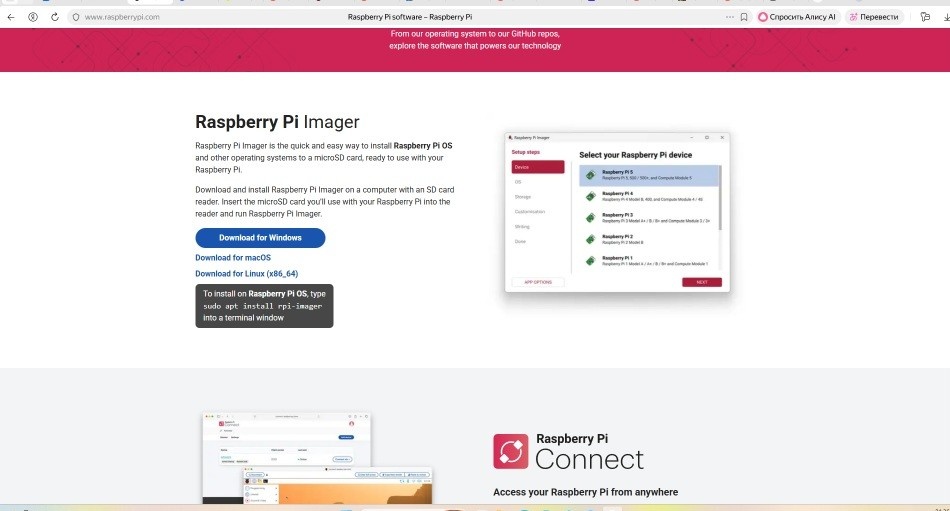The image size is (950, 511).
Task: Click the Raspberry Pi Connect dashboard screenshot
Action: pyautogui.click(x=317, y=458)
